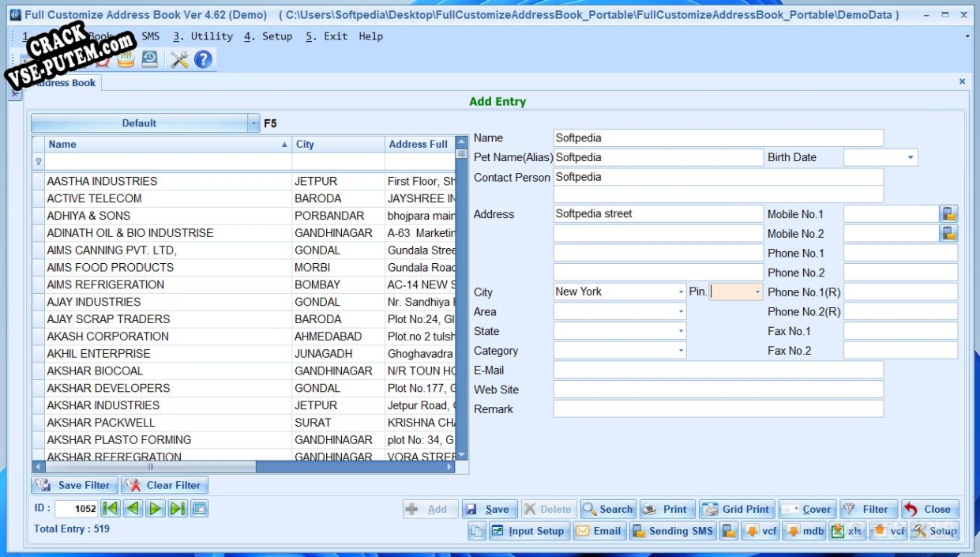Image resolution: width=980 pixels, height=557 pixels.
Task: Click the Mobile No.2 phone icon button
Action: [x=948, y=233]
